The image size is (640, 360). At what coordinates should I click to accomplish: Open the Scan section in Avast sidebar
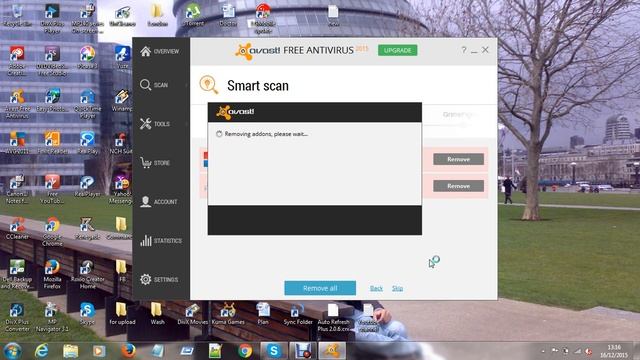pyautogui.click(x=154, y=85)
